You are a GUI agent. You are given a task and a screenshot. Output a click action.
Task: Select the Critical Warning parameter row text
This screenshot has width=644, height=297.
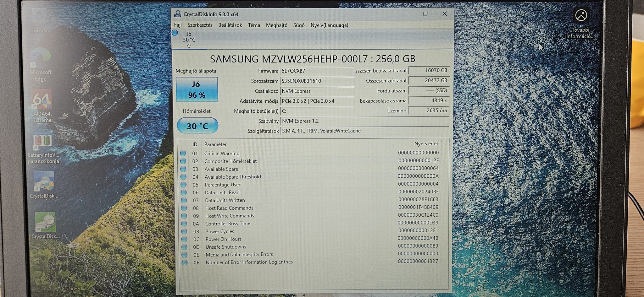(222, 154)
